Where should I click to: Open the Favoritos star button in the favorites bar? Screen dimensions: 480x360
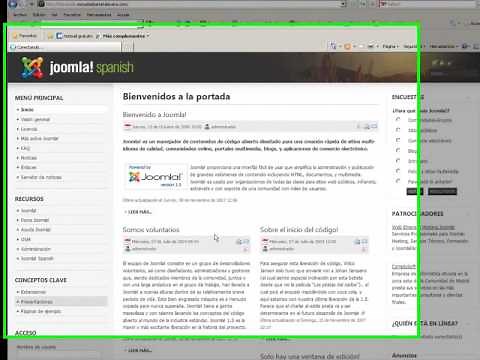point(25,36)
